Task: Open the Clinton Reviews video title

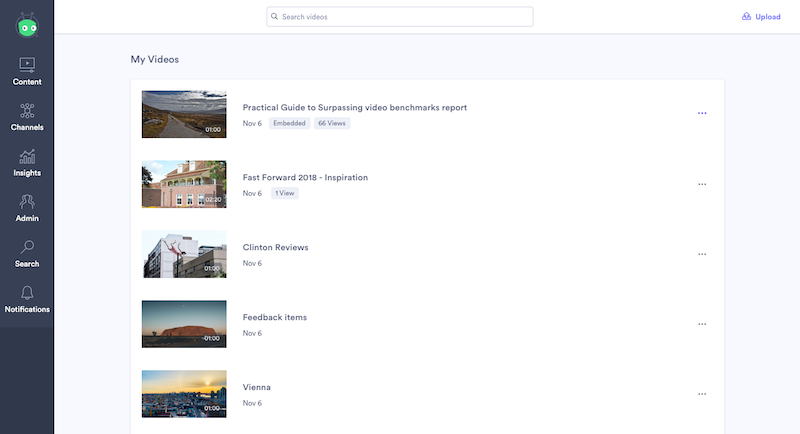Action: [x=276, y=247]
